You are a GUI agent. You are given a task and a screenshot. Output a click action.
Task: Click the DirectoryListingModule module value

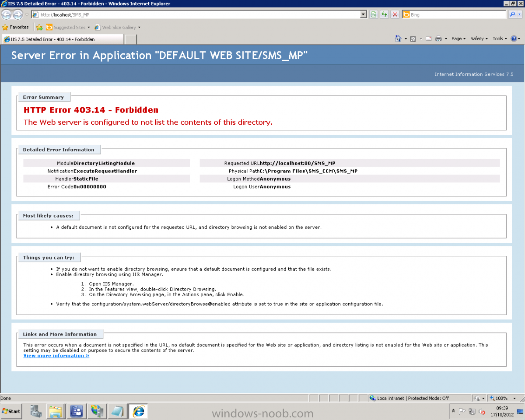coord(104,163)
